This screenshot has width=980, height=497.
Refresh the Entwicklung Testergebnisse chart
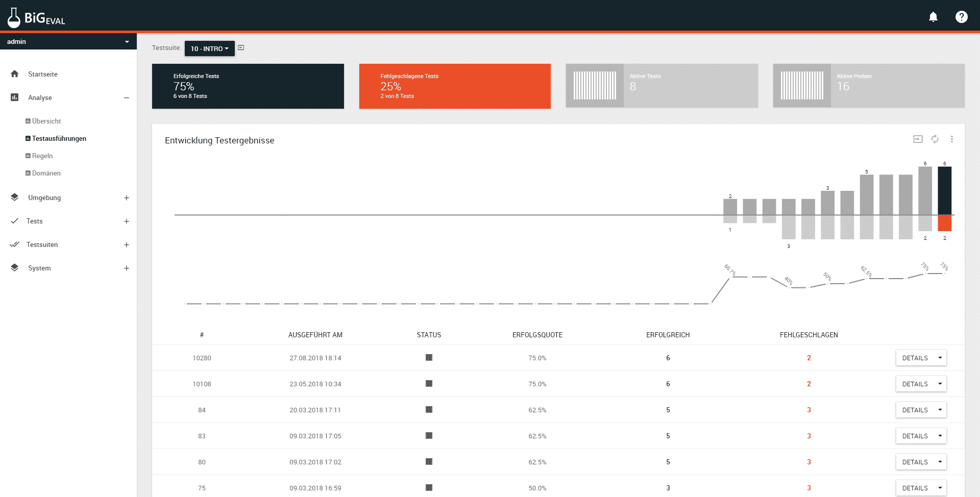[935, 139]
